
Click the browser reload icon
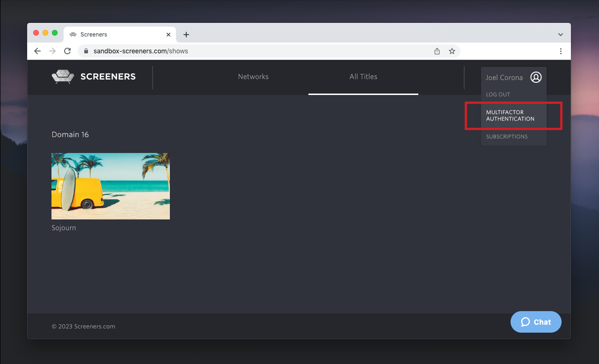click(67, 51)
